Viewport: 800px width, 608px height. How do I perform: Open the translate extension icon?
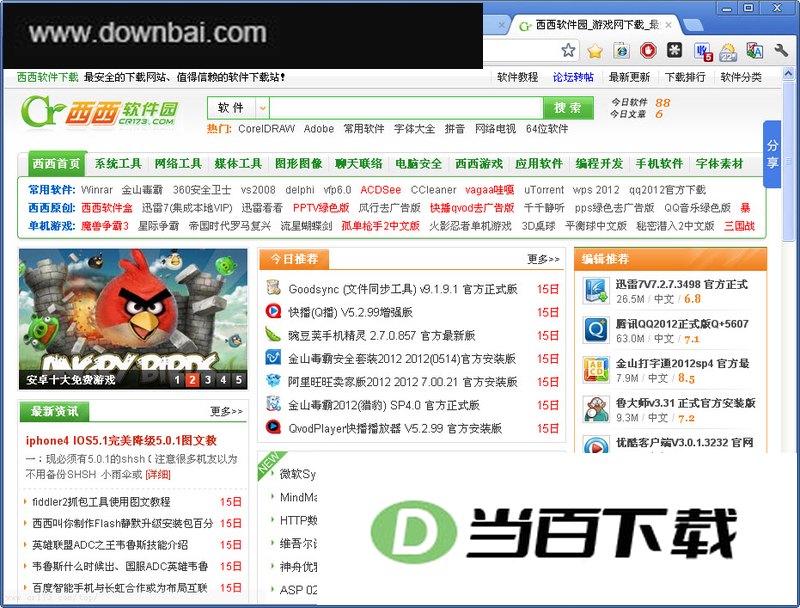755,50
